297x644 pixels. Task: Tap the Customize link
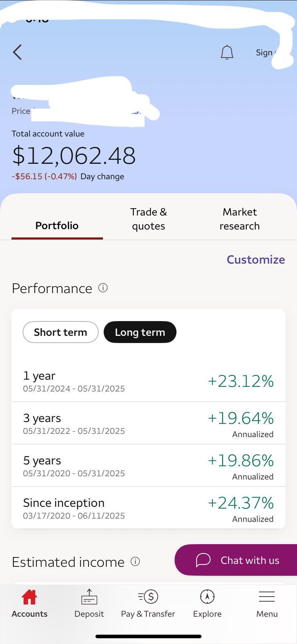point(256,259)
